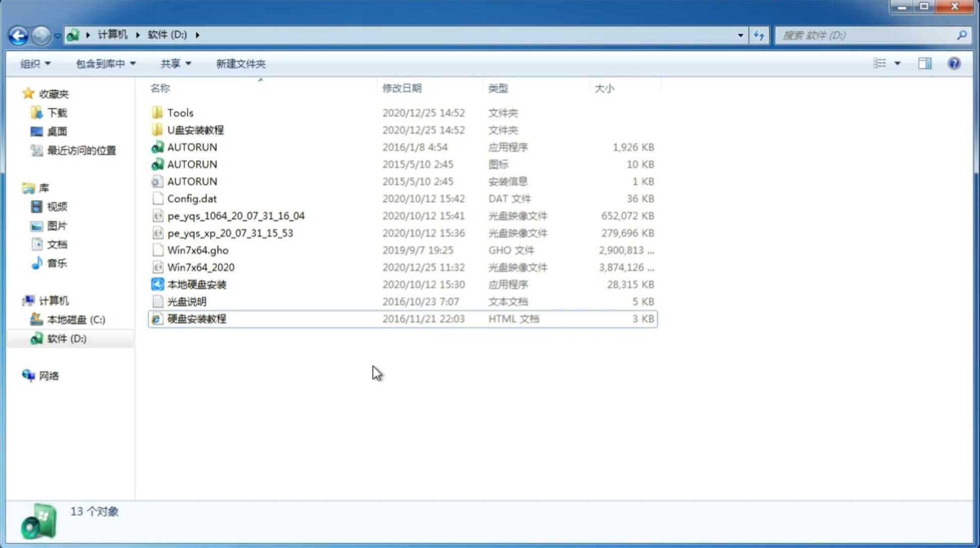Open the U盘安装教程 folder
980x548 pixels.
tap(196, 129)
